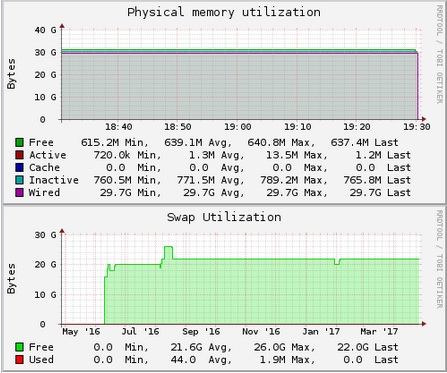The image size is (447, 373).
Task: Click the purple Wired legend swatch
Action: tap(19, 192)
